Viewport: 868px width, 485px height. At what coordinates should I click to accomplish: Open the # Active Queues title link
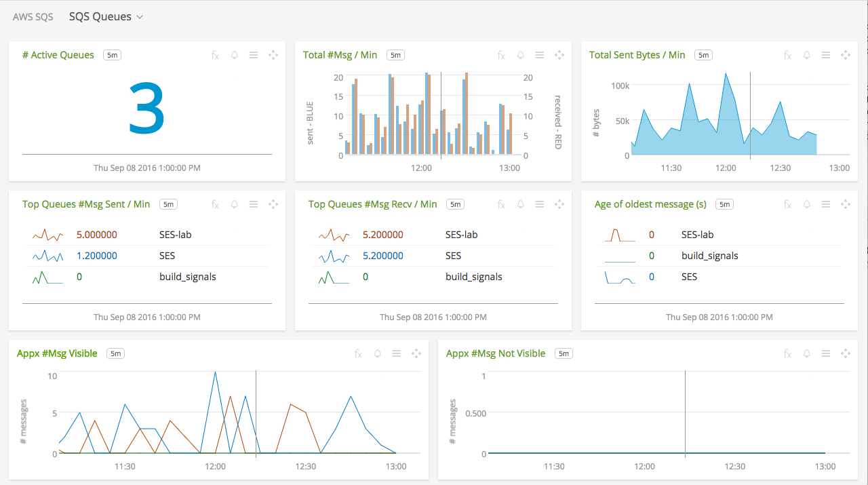[58, 55]
